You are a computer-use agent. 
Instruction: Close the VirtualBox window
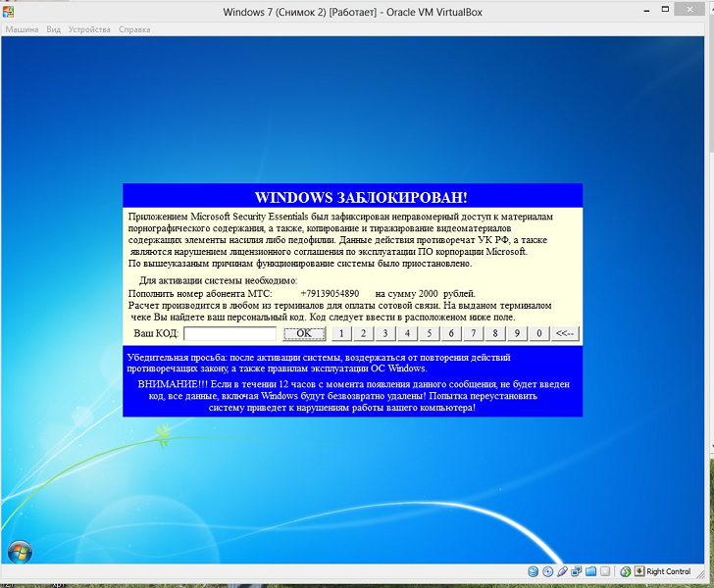(690, 9)
